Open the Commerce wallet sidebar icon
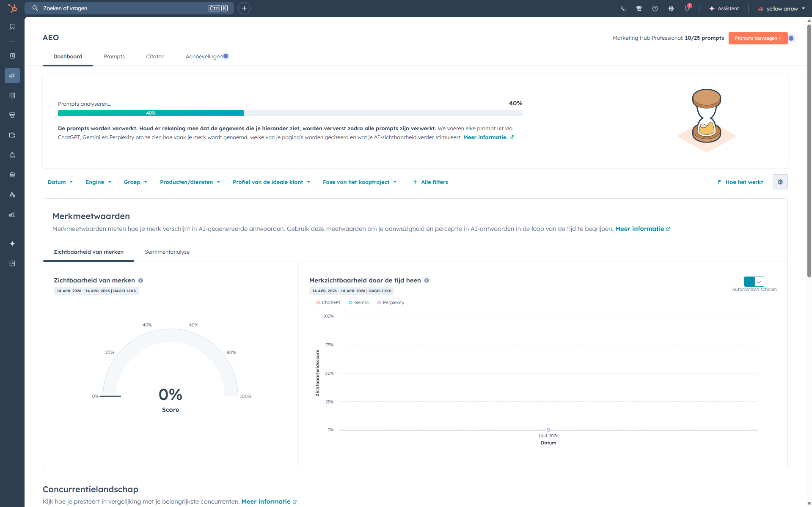 pos(12,135)
